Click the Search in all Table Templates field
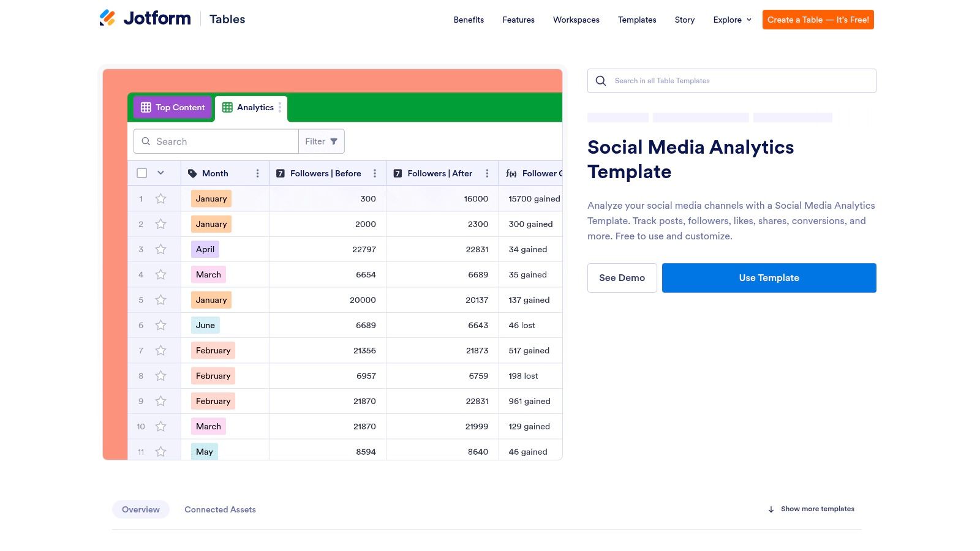This screenshot has height=551, width=980. (732, 81)
